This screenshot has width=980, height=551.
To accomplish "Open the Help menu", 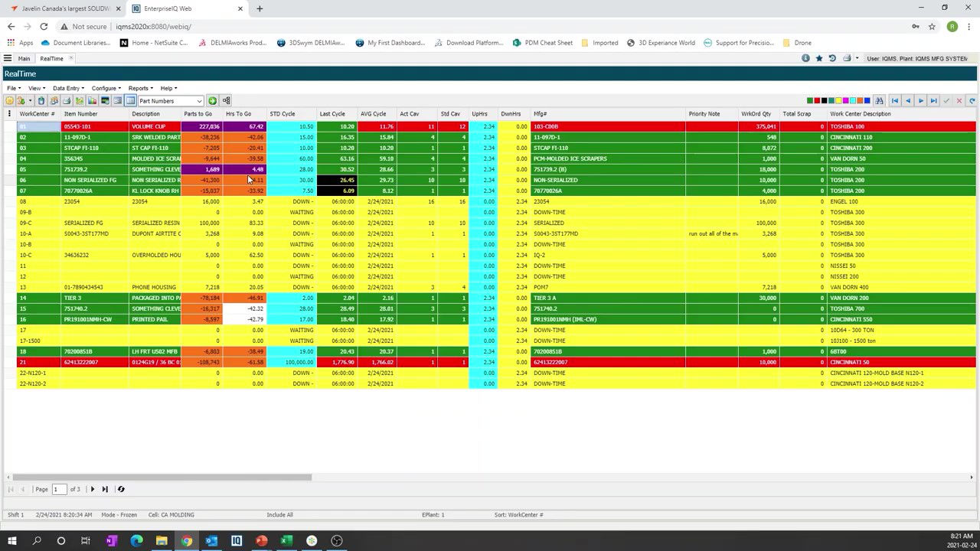I will pos(168,88).
